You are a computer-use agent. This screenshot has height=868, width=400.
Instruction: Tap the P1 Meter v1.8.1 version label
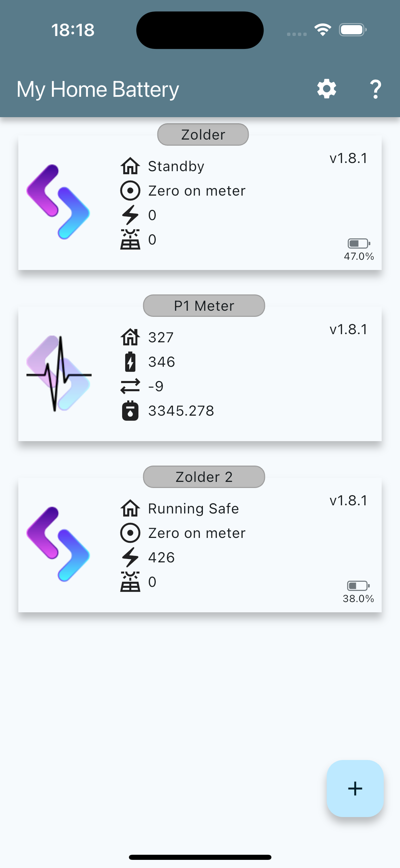[348, 329]
